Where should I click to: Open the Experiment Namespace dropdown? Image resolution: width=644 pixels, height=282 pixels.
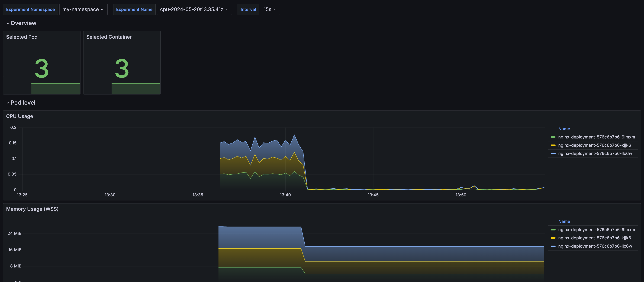coord(83,10)
